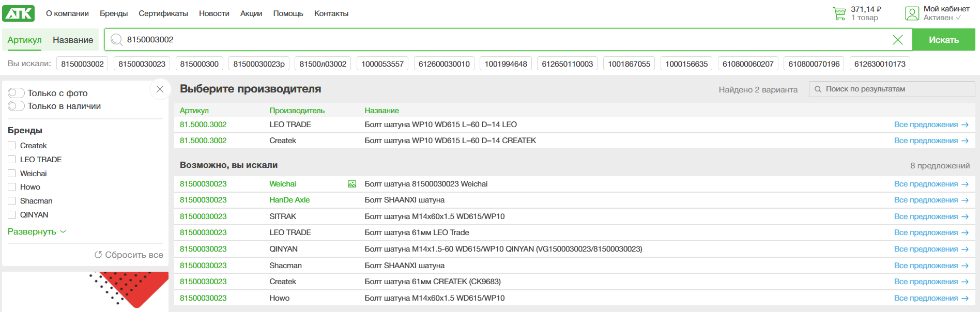Click Сбросить все filters button
The image size is (980, 312).
129,255
